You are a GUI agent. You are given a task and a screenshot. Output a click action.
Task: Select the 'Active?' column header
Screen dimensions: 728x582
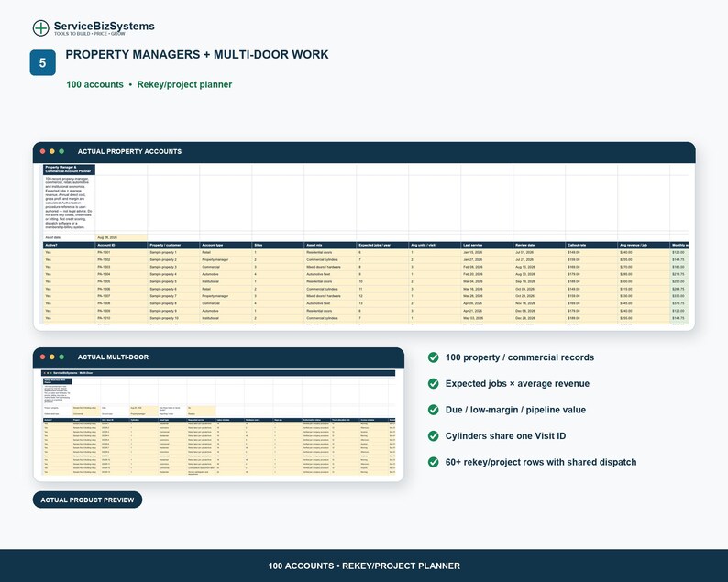coord(69,245)
